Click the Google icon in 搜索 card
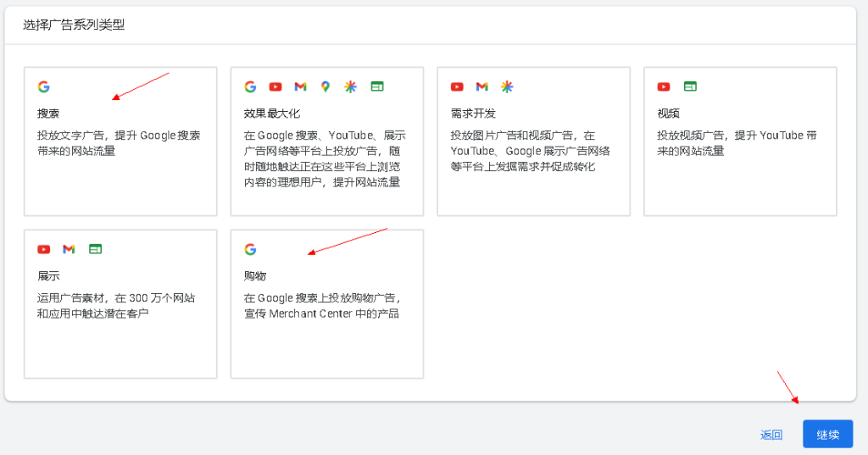Viewport: 868px width, 455px height. click(x=44, y=86)
